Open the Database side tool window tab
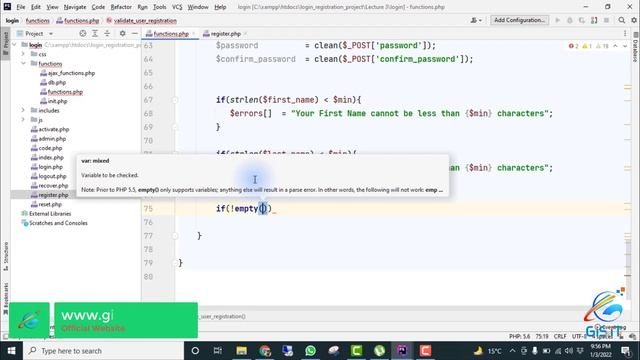Viewport: 640px width, 360px height. [x=635, y=47]
